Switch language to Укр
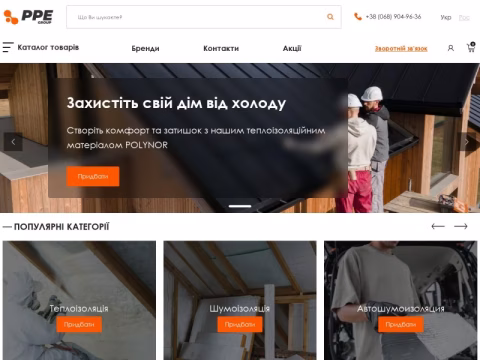 tap(446, 17)
